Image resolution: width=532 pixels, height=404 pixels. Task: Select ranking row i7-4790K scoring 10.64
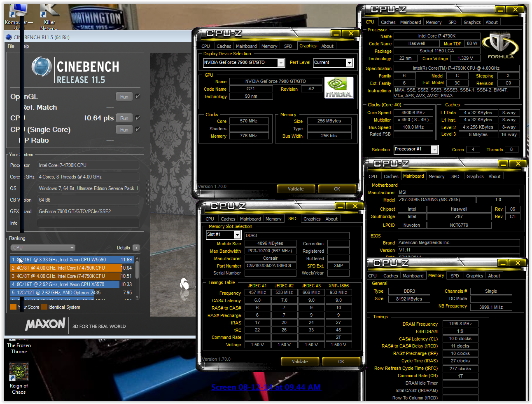72,268
